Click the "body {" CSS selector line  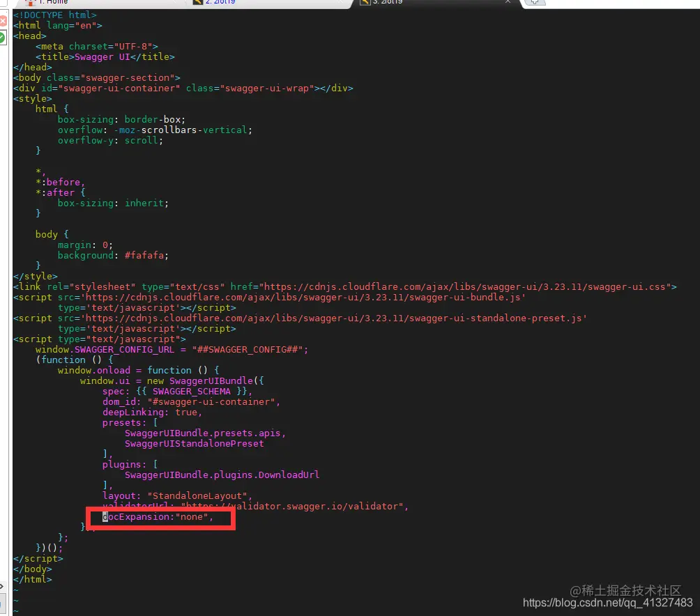[52, 234]
